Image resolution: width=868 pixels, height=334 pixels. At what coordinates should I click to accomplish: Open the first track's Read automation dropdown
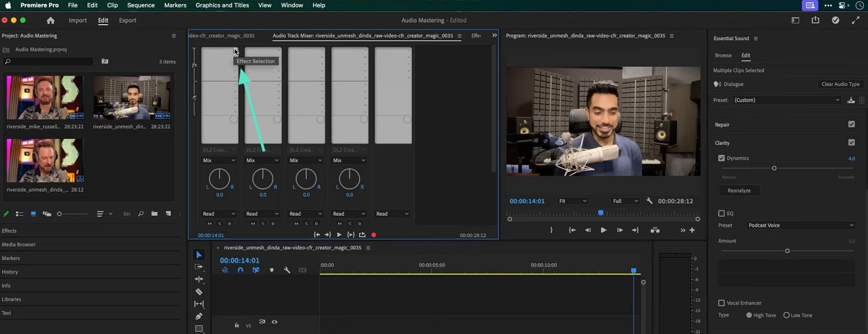pyautogui.click(x=219, y=214)
